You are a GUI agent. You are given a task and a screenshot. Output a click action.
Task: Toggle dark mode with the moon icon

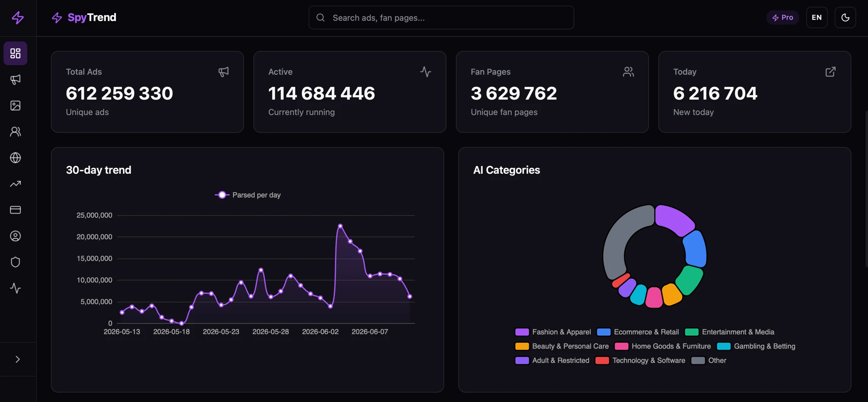(x=845, y=17)
